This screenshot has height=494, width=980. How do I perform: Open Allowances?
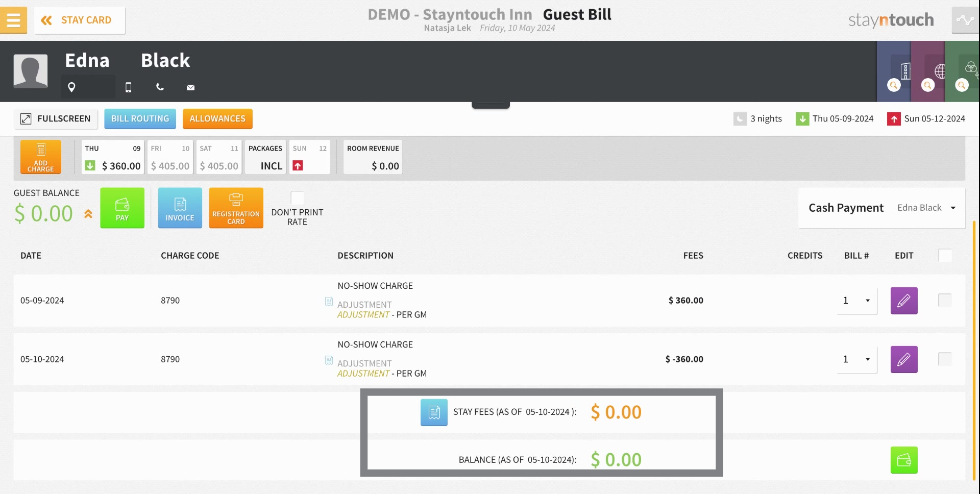(x=217, y=118)
